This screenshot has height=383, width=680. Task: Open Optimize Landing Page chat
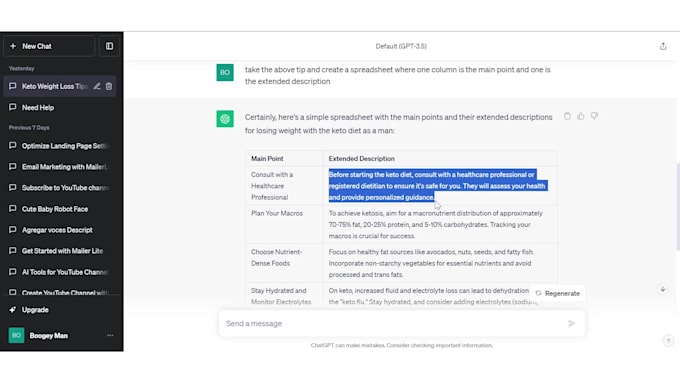(x=60, y=146)
